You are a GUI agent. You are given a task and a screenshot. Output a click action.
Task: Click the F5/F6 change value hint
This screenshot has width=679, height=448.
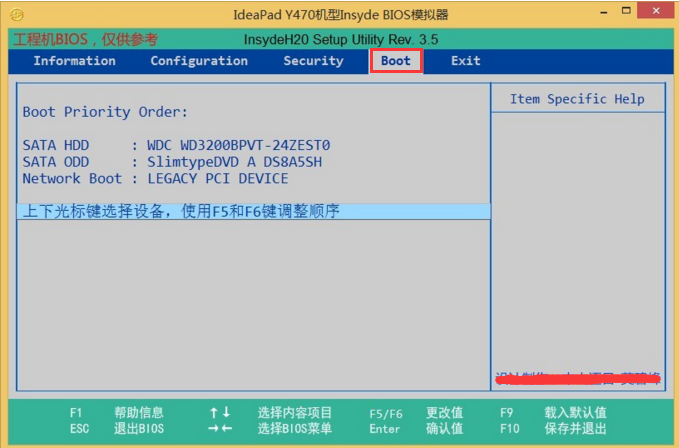coord(416,413)
